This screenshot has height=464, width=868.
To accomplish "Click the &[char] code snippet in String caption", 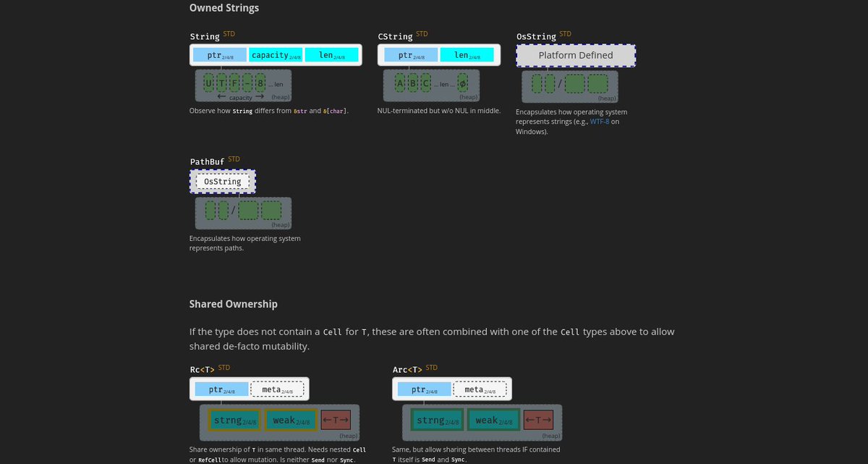I will (x=335, y=111).
